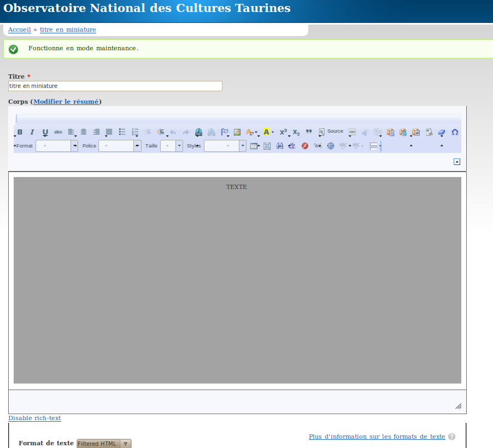The height and width of the screenshot is (448, 493).
Task: Insert a link with the globe icon
Action: pyautogui.click(x=199, y=132)
